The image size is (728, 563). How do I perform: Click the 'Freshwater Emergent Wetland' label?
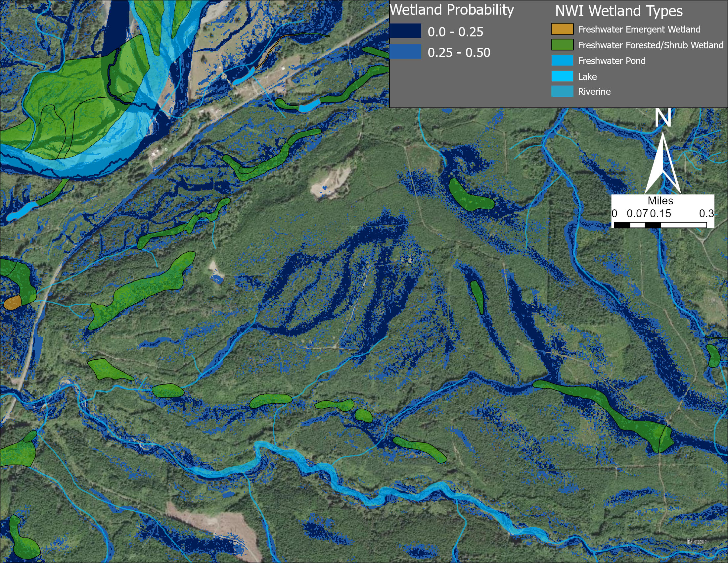(x=639, y=29)
